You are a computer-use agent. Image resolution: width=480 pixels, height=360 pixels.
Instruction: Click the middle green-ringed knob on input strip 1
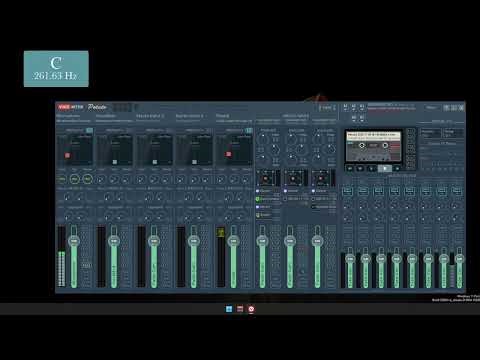(75, 180)
